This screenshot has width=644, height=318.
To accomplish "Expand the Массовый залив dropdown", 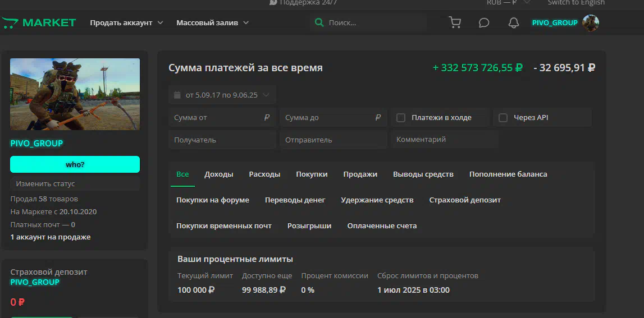I will (213, 23).
